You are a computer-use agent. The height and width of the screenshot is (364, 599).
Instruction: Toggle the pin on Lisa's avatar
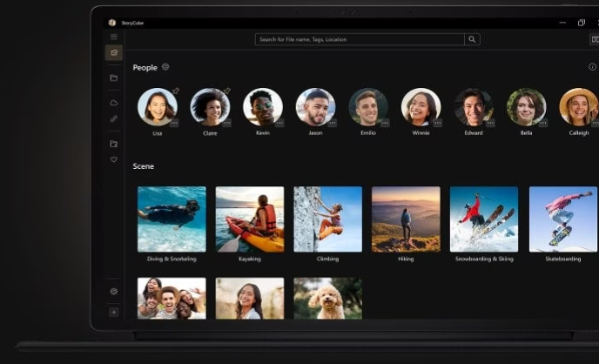(175, 91)
